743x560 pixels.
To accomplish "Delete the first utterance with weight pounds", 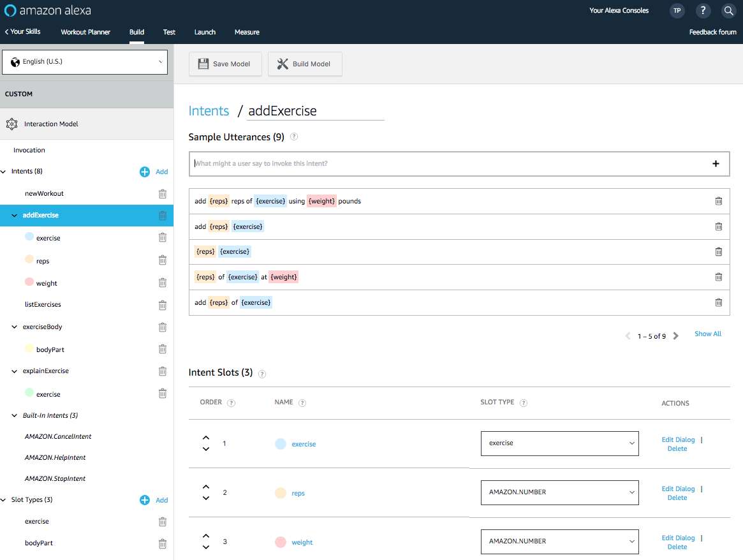I will pyautogui.click(x=718, y=201).
